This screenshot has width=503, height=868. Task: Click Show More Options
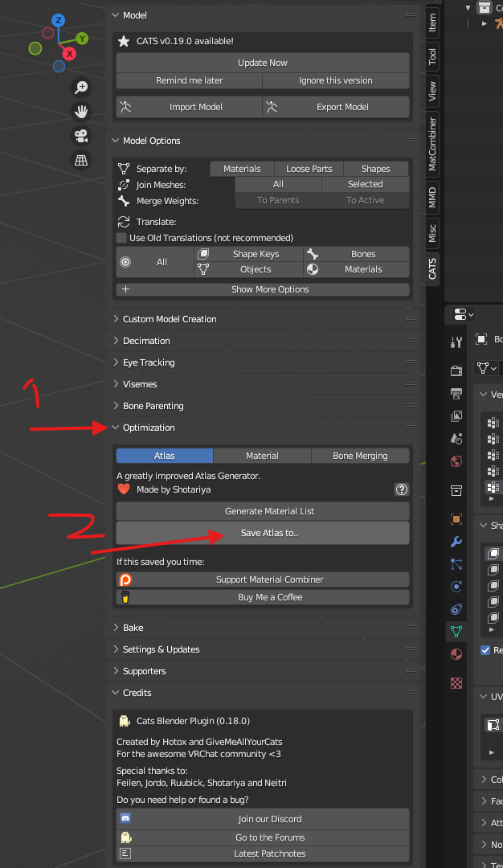(263, 289)
